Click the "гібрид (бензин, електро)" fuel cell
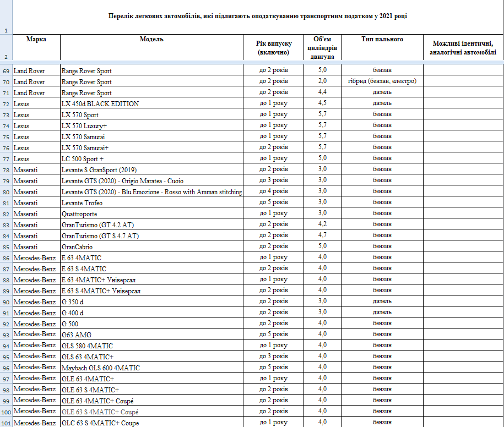The height and width of the screenshot is (427, 504). (x=382, y=81)
